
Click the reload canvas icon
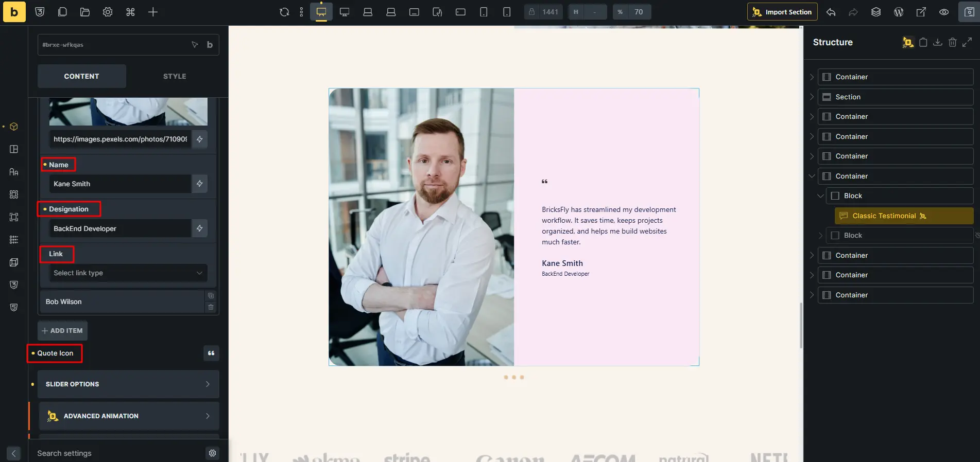284,12
